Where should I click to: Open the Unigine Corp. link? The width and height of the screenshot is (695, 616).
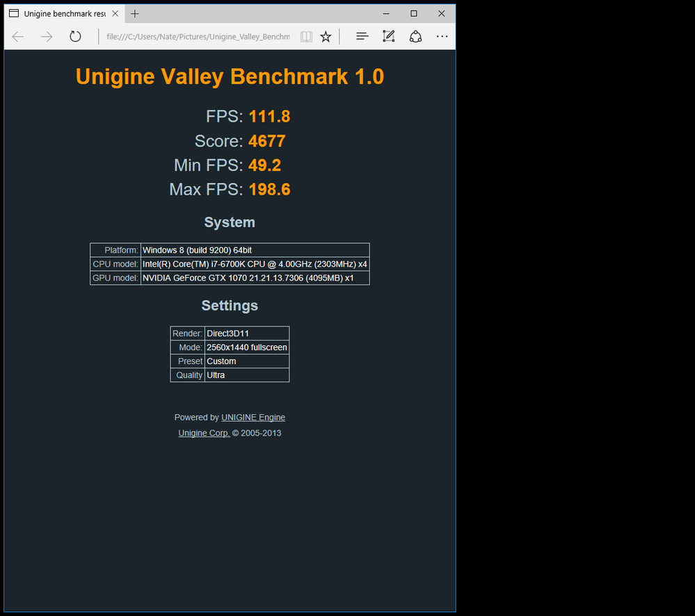204,433
